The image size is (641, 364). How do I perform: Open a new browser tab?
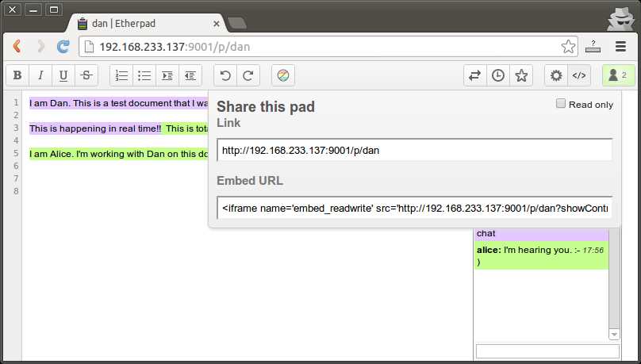click(236, 24)
